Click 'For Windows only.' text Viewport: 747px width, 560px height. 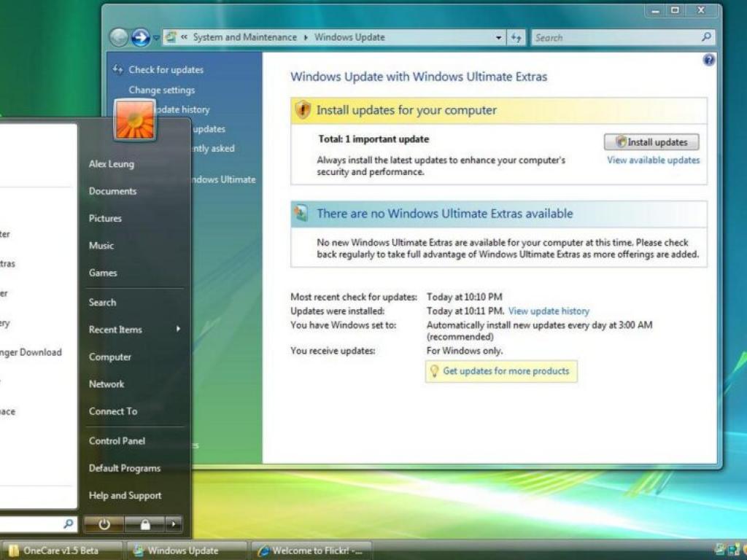coord(465,351)
